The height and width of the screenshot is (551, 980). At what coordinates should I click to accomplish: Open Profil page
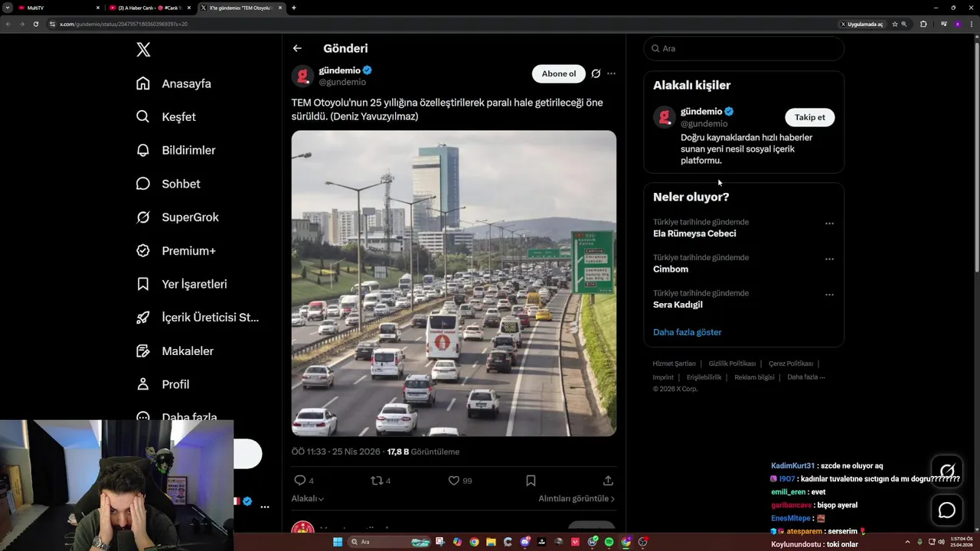pos(162,384)
